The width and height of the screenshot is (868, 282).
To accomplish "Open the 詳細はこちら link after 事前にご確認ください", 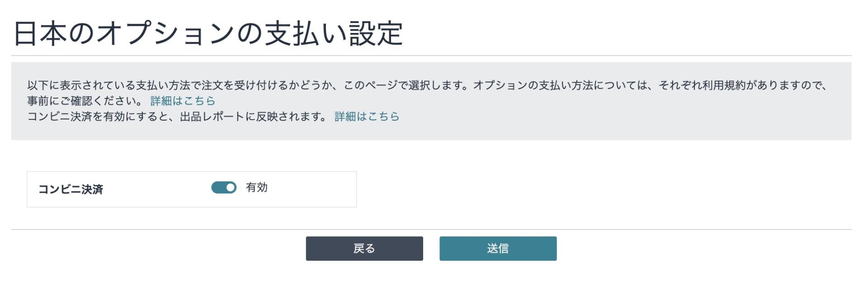I will click(x=183, y=101).
